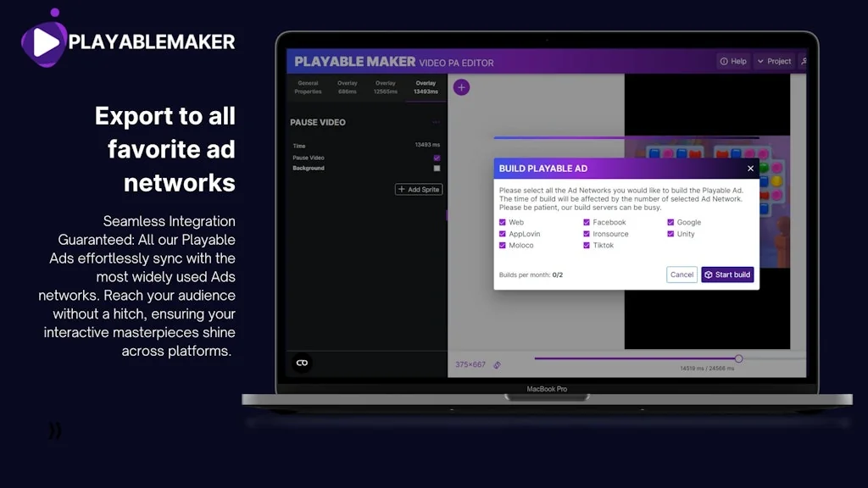Uncheck the Web ad network
The width and height of the screenshot is (868, 488).
[502, 222]
